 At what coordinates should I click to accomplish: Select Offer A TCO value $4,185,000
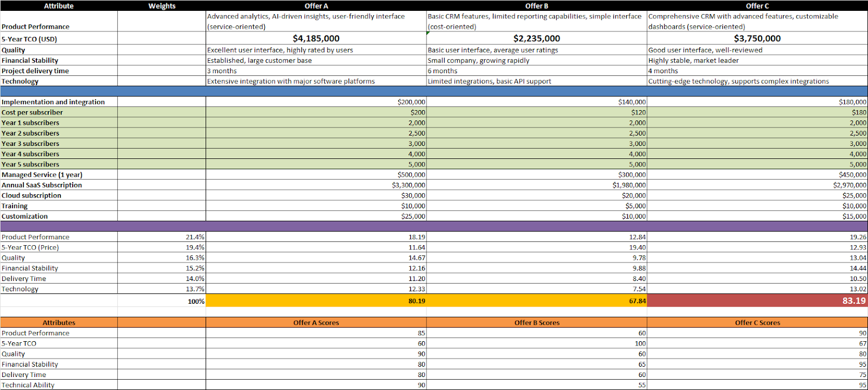[316, 39]
